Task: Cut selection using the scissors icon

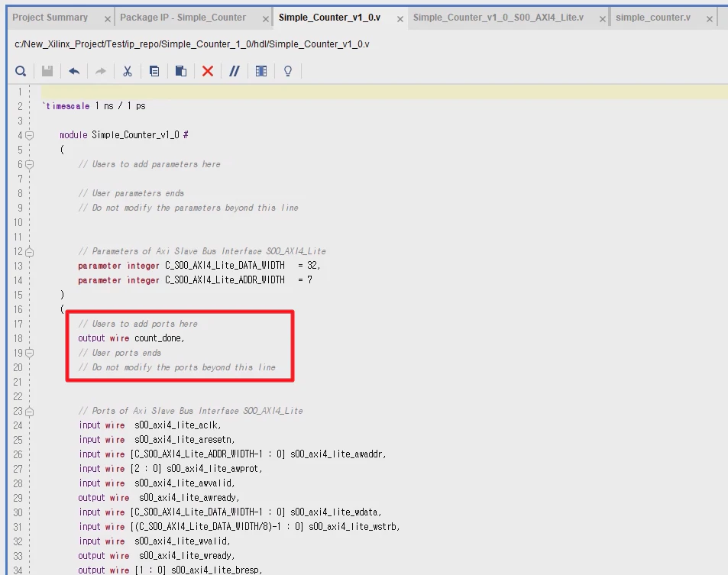Action: [x=128, y=71]
